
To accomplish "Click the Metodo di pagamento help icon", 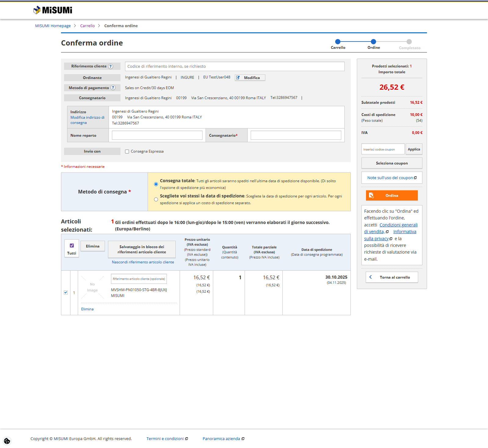I will 113,88.
